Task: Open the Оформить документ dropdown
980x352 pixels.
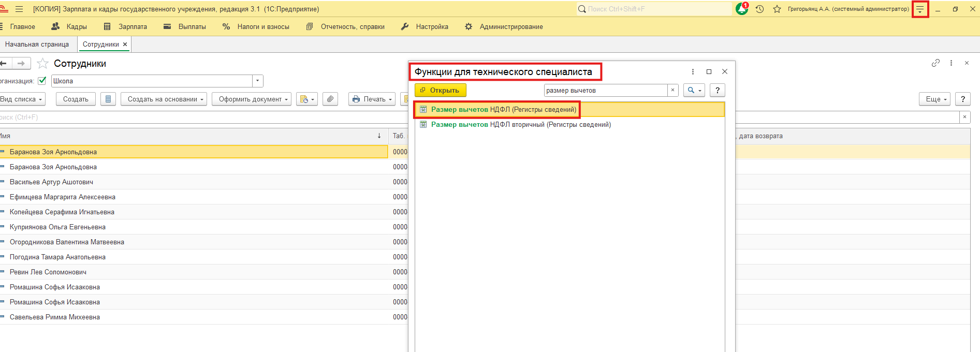Action: click(252, 99)
